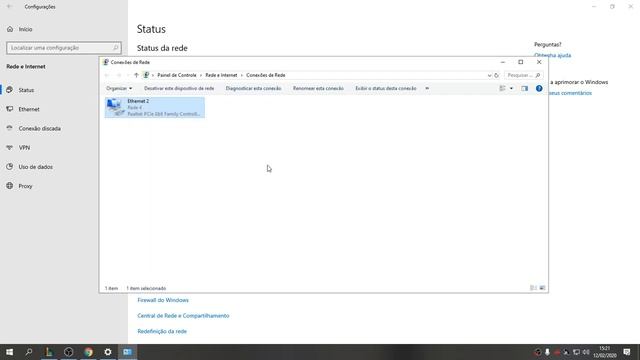The width and height of the screenshot is (640, 360).
Task: Switch to large icons view in status bar
Action: 542,288
